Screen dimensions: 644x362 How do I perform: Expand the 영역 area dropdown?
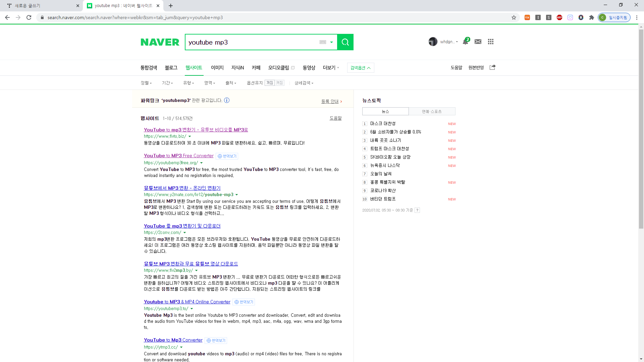click(x=210, y=83)
